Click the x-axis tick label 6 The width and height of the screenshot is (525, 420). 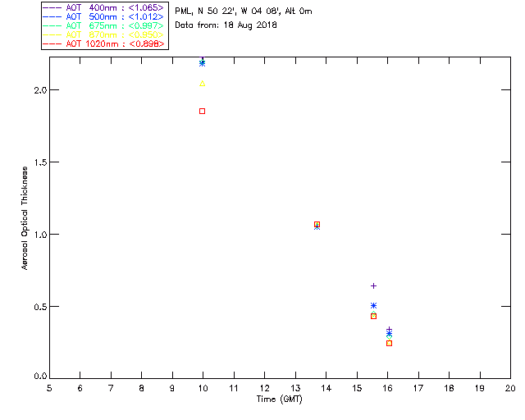pos(80,388)
